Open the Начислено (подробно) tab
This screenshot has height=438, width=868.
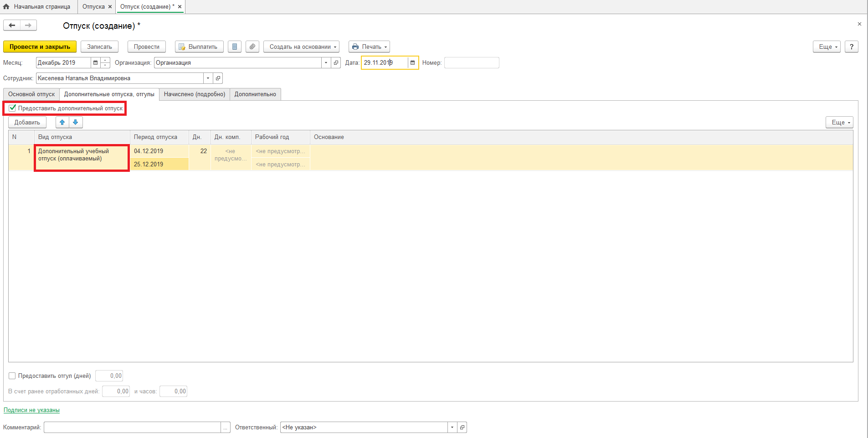click(x=195, y=94)
